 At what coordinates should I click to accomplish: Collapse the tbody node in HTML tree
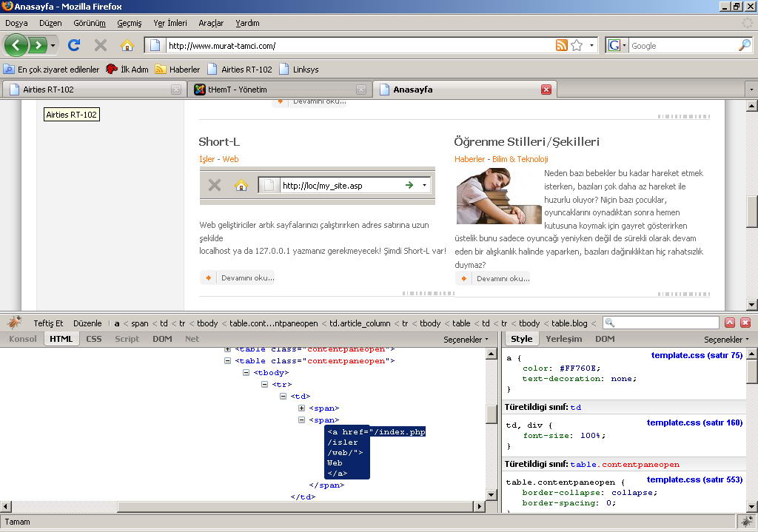pyautogui.click(x=247, y=373)
